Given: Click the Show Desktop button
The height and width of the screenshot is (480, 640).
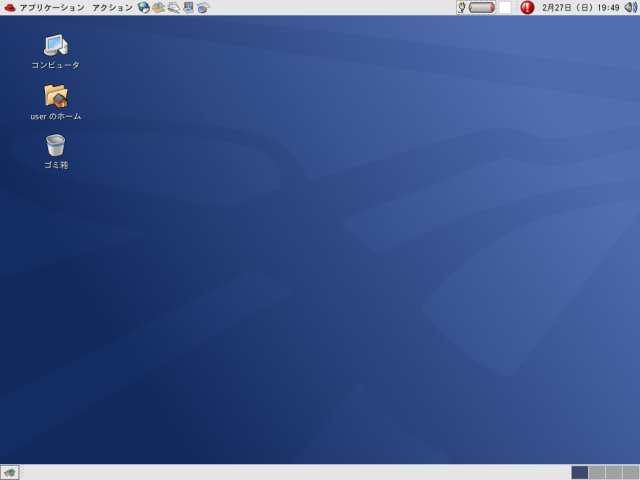Looking at the screenshot, I should point(10,473).
